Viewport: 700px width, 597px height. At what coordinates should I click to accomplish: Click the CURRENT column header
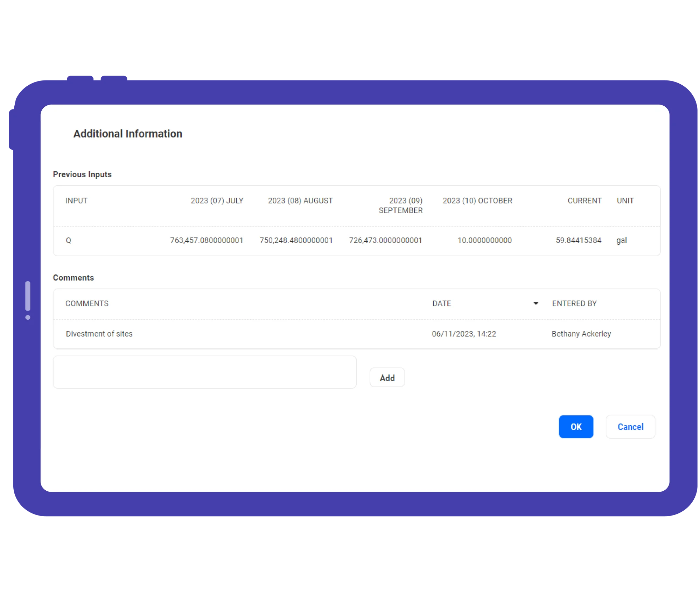point(584,201)
